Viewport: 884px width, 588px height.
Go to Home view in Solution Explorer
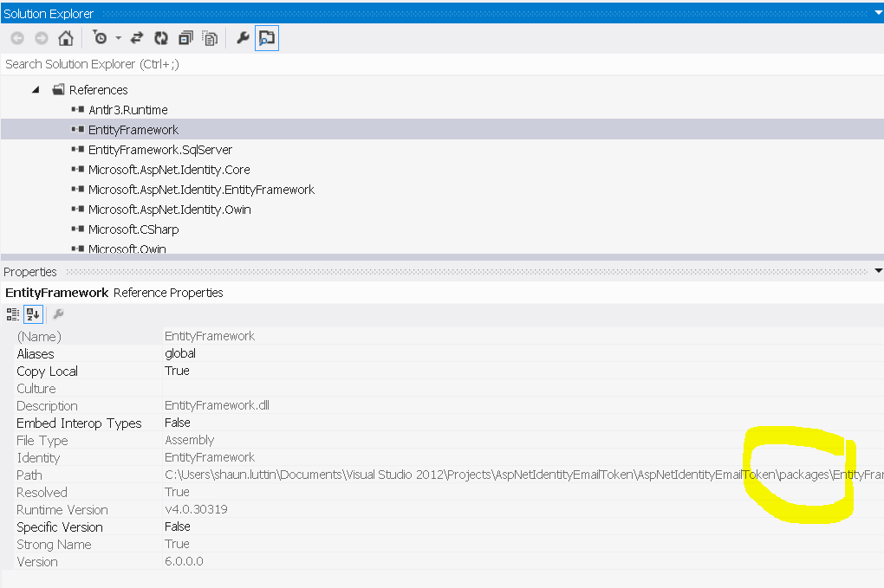click(x=65, y=38)
